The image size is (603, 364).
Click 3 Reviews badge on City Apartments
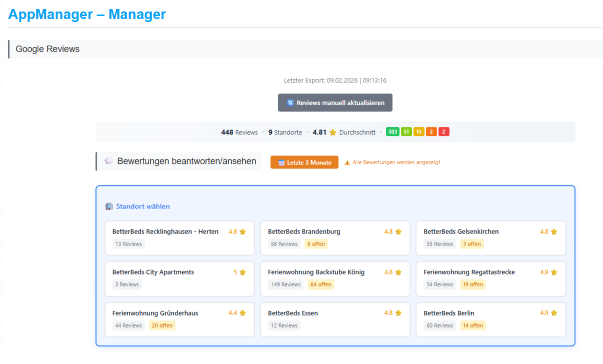[x=127, y=284]
